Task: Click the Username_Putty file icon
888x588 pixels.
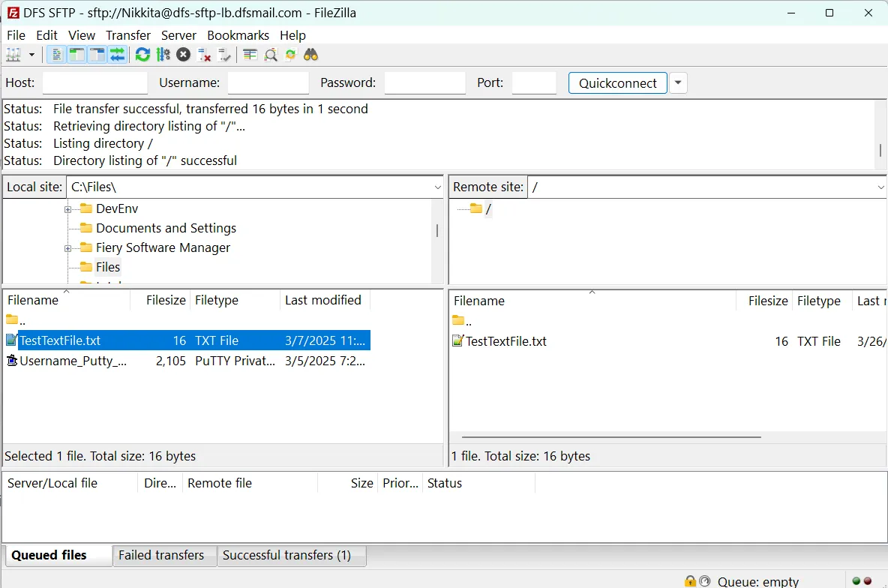Action: pos(12,360)
